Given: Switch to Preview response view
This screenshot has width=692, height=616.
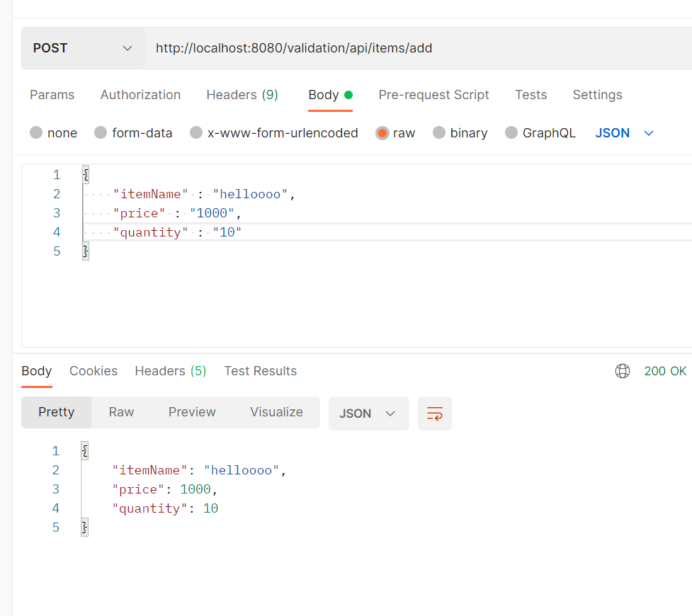Looking at the screenshot, I should click(192, 412).
